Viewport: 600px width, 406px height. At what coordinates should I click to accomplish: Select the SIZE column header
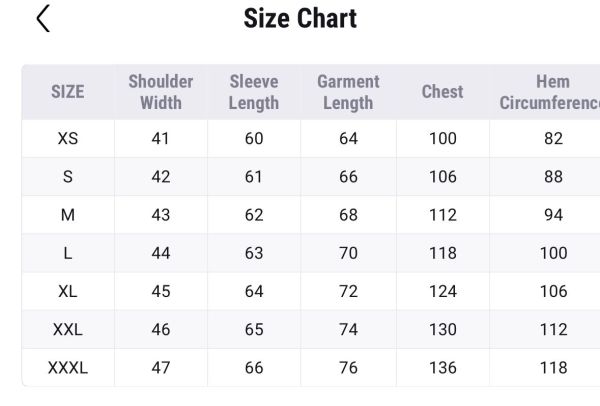(68, 91)
